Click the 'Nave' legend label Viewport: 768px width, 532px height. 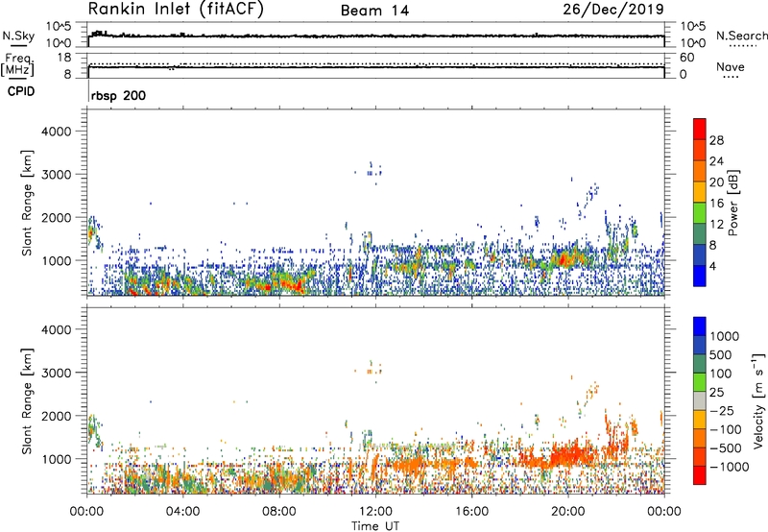tap(730, 67)
